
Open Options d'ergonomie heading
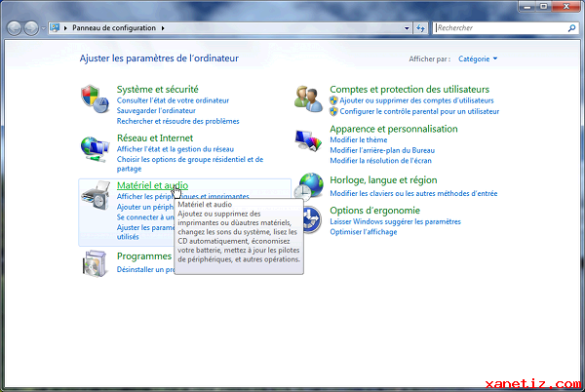(374, 211)
